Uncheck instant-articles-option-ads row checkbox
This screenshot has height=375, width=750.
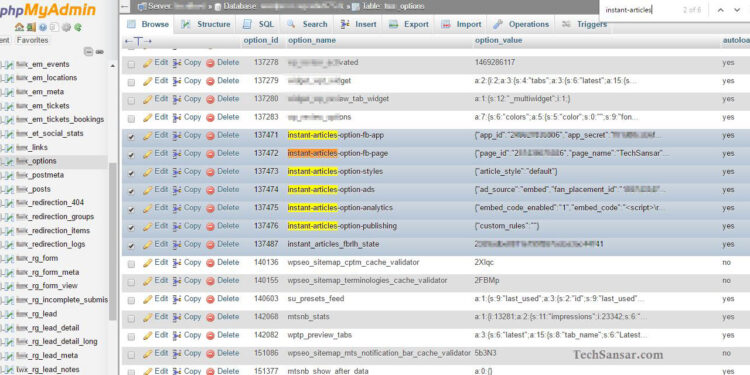[131, 191]
